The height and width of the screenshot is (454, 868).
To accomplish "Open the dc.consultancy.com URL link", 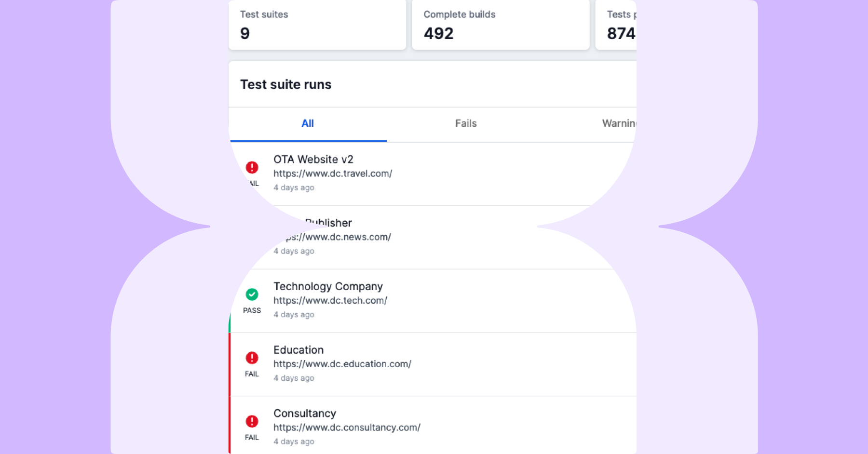I will click(347, 427).
